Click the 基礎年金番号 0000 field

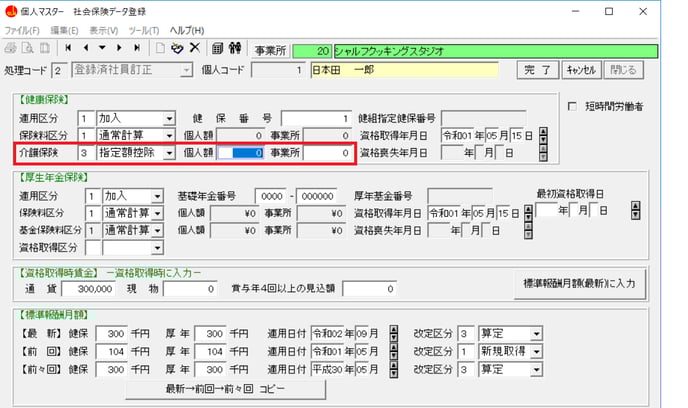(x=272, y=196)
